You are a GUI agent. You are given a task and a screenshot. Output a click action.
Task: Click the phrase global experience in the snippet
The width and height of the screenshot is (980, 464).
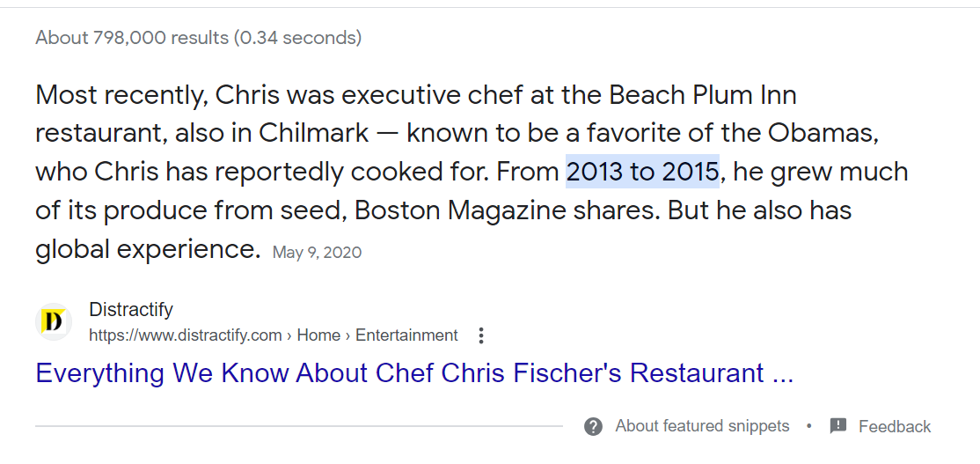pos(148,250)
